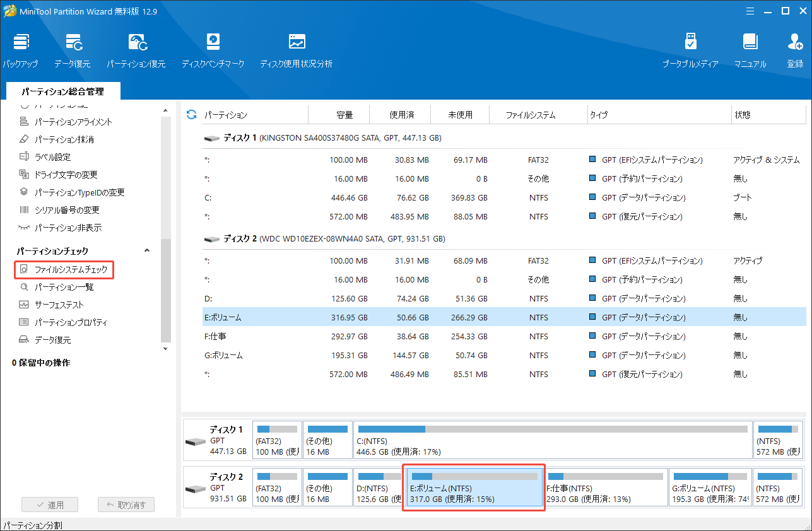Launch データ復元 from the toolbar
812x531 pixels.
tap(72, 50)
